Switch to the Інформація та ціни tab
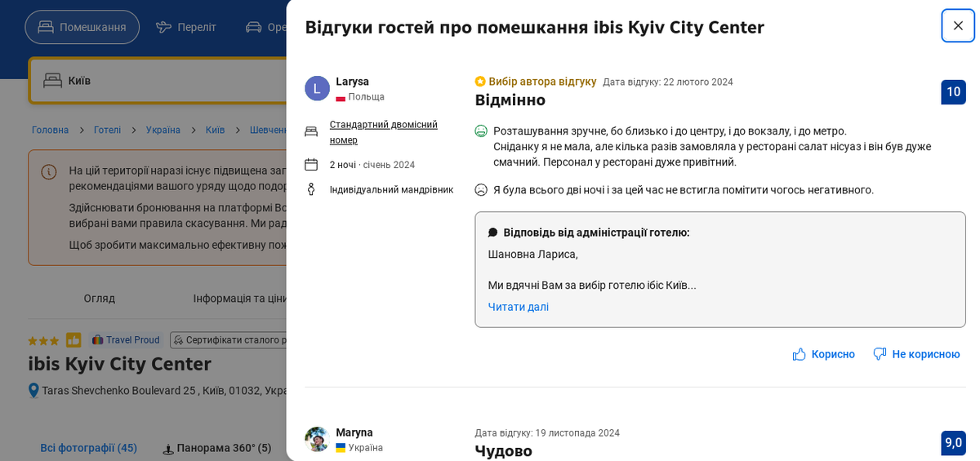Screen dimensions: 980x461 (x=239, y=299)
